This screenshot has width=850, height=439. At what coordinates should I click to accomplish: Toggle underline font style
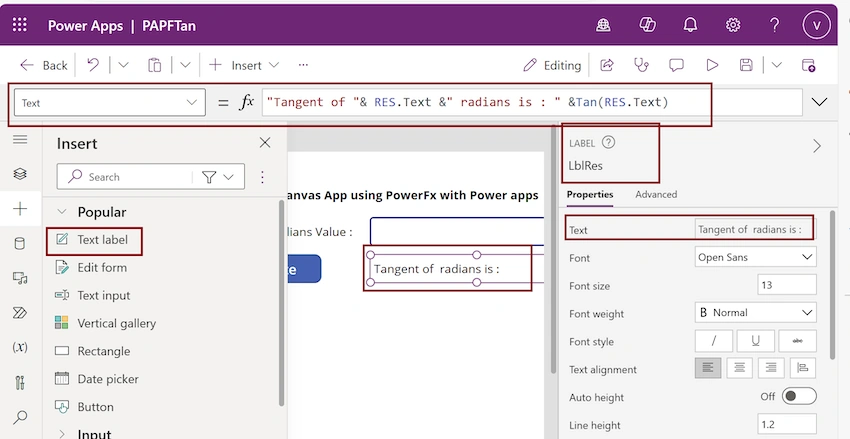tap(755, 341)
